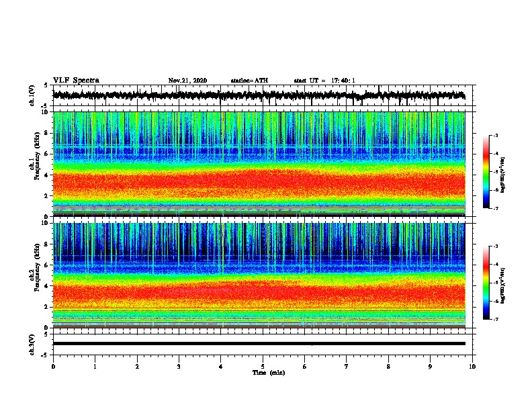The image size is (532, 411).
Task: Click the "Time (min)" axis title
Action: 269,373
